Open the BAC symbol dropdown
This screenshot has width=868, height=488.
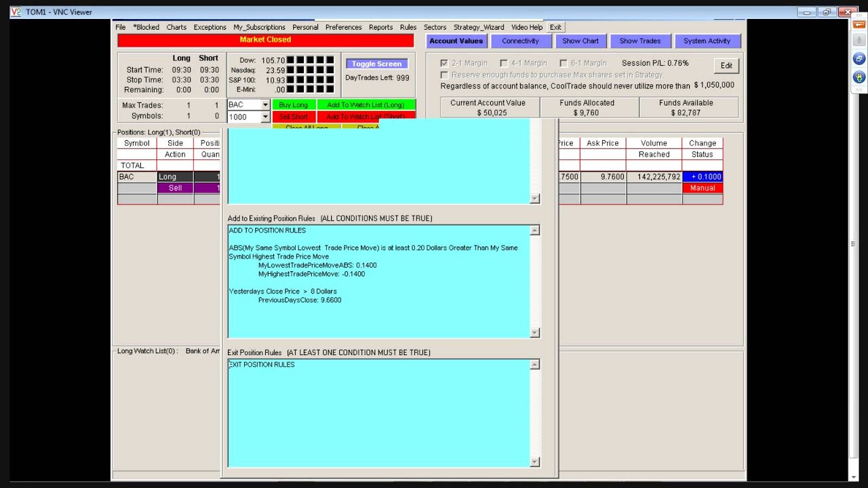pyautogui.click(x=265, y=105)
